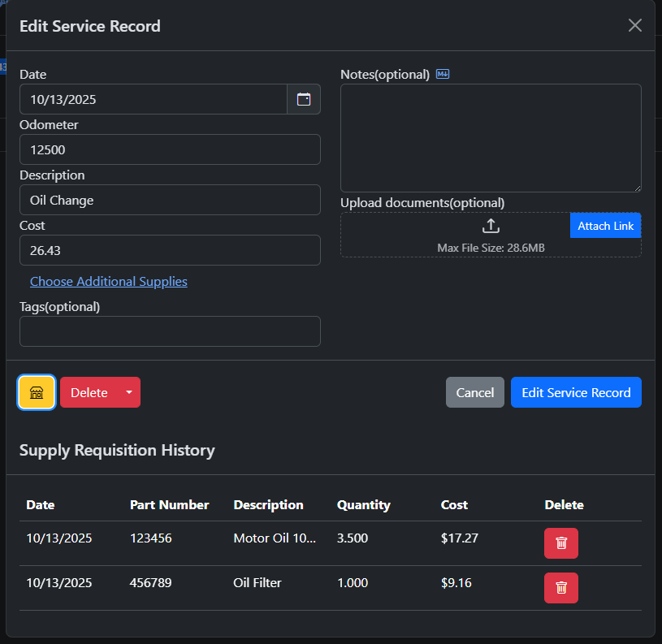Screen dimensions: 662x644
Task: Open the date picker calendar icon
Action: pyautogui.click(x=304, y=100)
